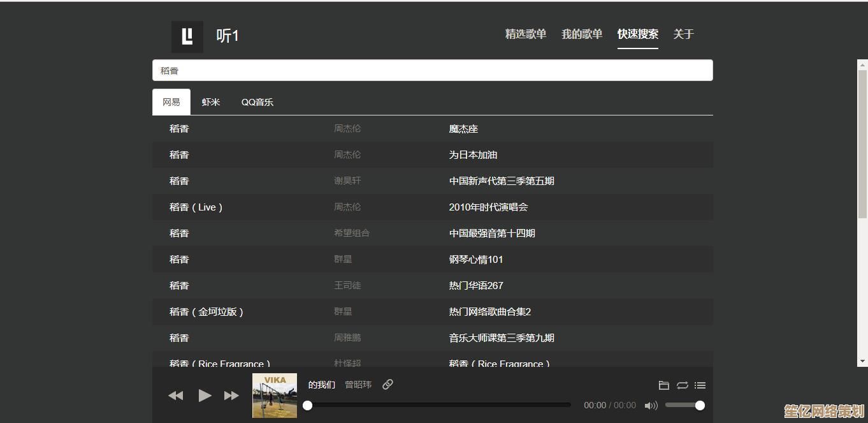Open the current playlist list icon
Image resolution: width=868 pixels, height=423 pixels.
pos(700,385)
